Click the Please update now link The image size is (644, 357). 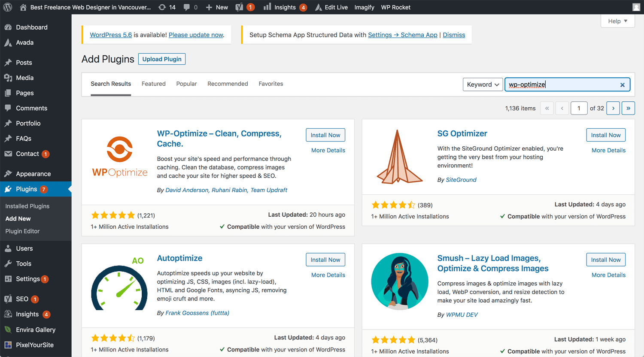tap(196, 35)
